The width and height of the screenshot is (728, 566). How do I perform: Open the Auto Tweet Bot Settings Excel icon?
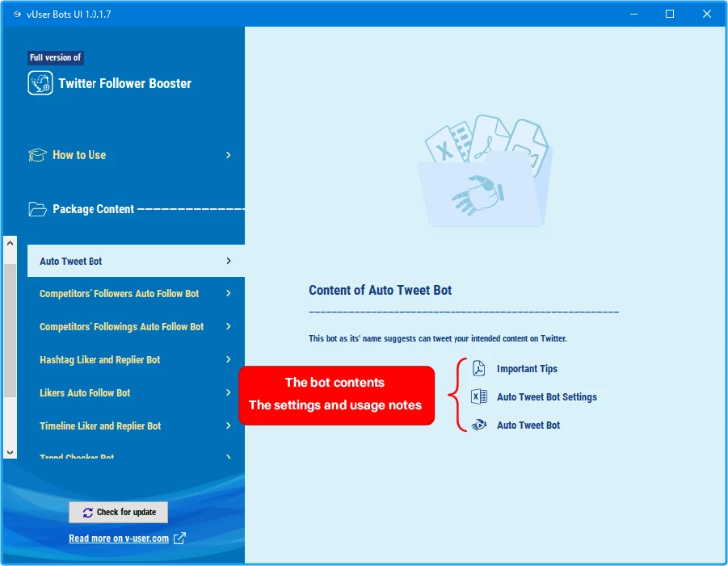tap(478, 396)
